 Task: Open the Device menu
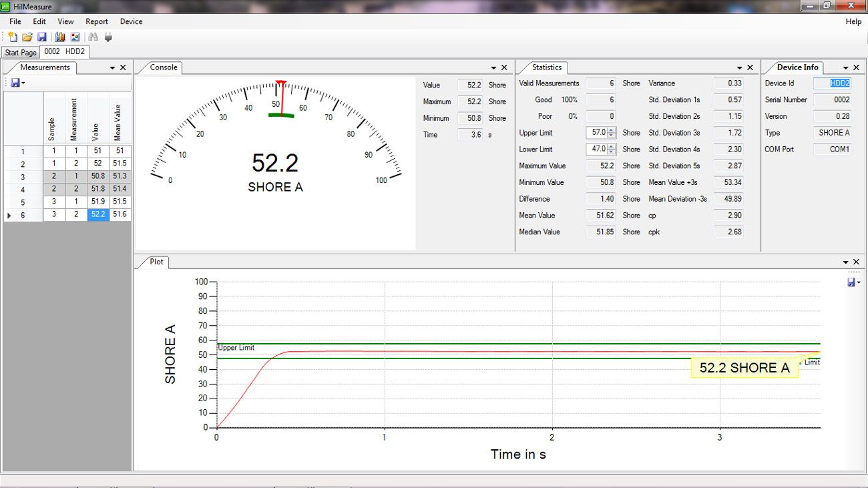click(x=131, y=21)
